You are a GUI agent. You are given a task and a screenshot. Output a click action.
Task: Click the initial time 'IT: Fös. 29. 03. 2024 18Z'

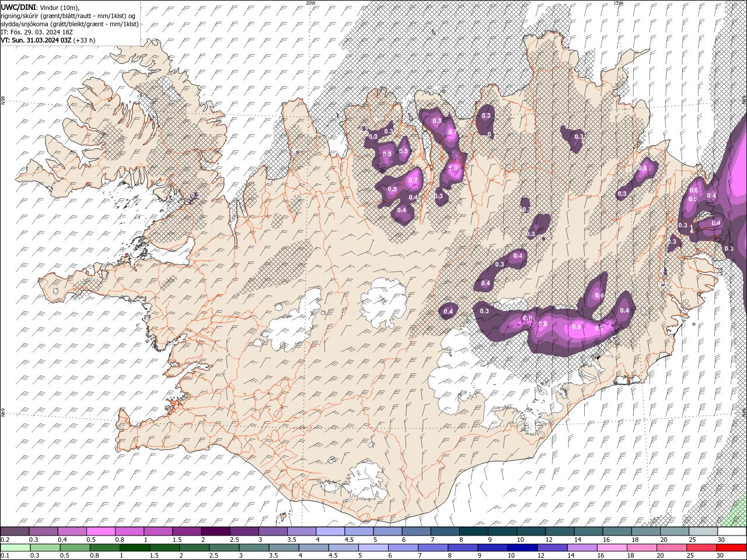(38, 32)
